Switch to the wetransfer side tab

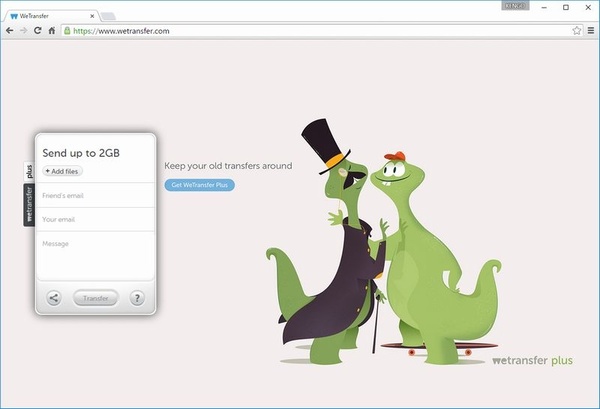point(29,205)
